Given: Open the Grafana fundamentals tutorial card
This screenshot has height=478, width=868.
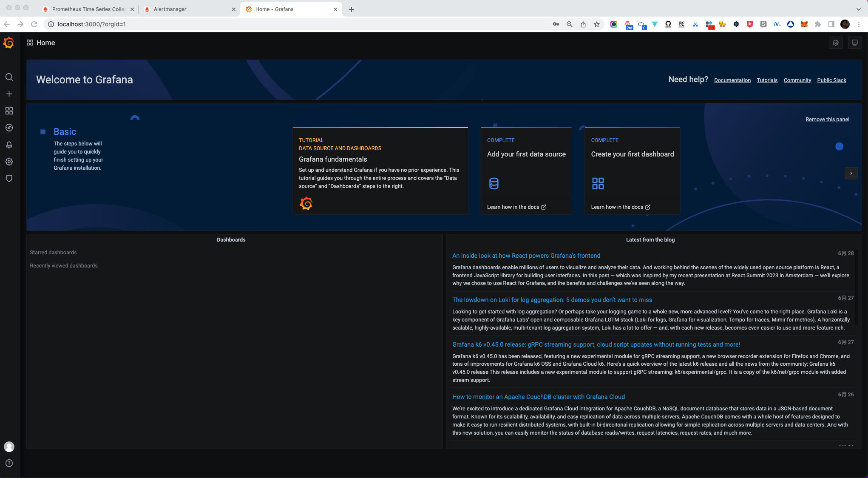Looking at the screenshot, I should 380,171.
